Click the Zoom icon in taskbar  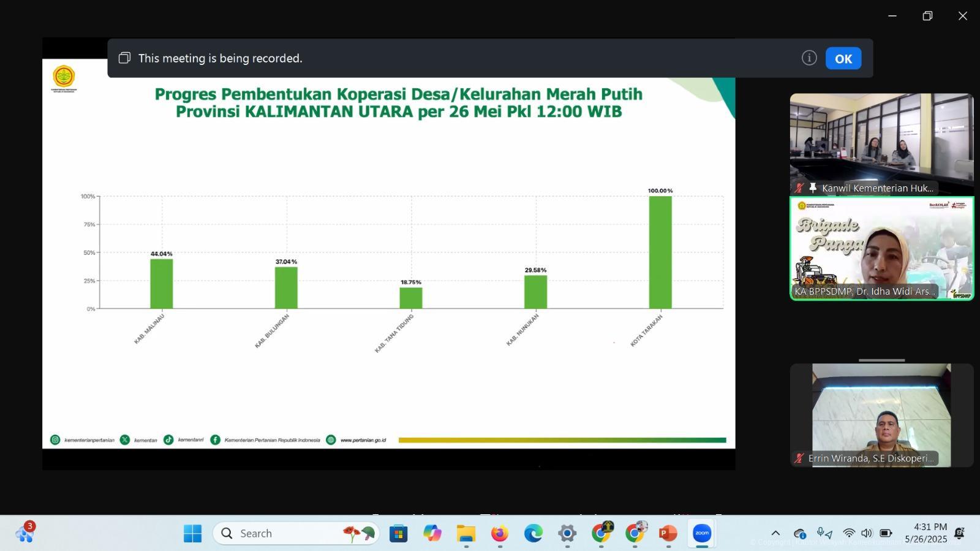coord(701,533)
